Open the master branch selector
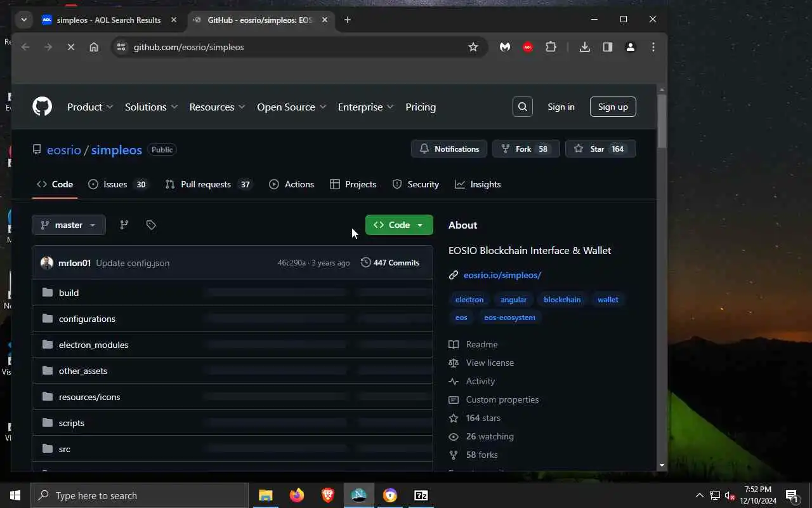812x508 pixels. pos(69,225)
